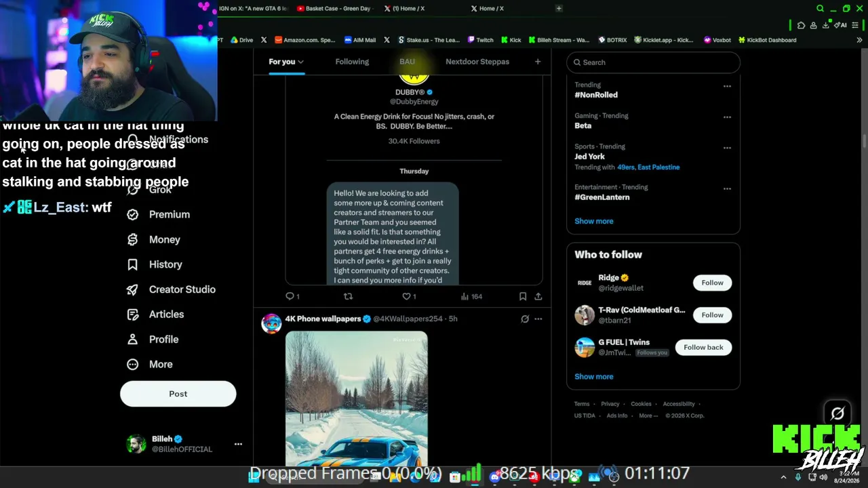Open the Microsoft Store taskbar icon
Screen dimensions: 868x488
click(x=455, y=476)
